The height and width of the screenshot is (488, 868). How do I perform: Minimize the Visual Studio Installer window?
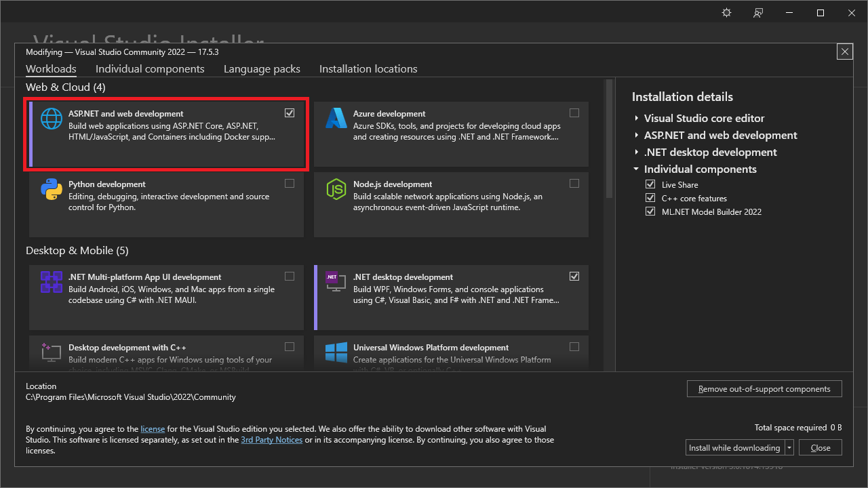(789, 13)
